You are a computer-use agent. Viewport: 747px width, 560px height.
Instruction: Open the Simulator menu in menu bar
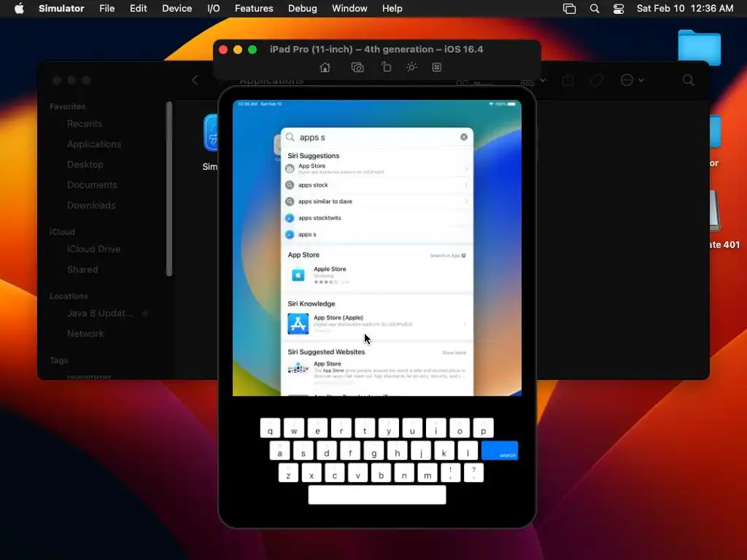(x=61, y=9)
